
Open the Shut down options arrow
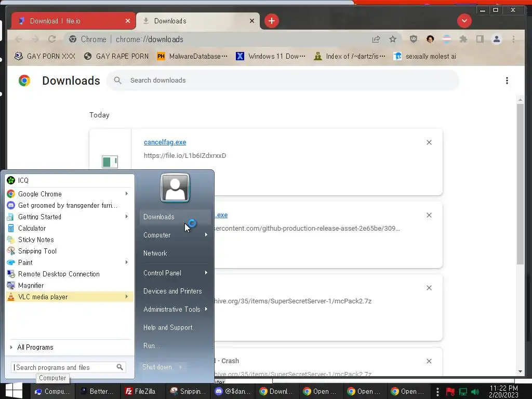(x=181, y=367)
